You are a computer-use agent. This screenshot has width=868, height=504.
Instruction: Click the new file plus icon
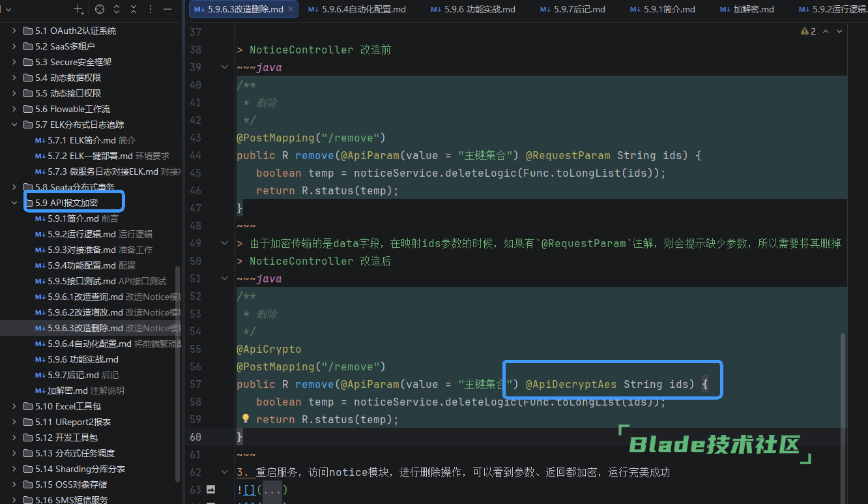pos(79,9)
